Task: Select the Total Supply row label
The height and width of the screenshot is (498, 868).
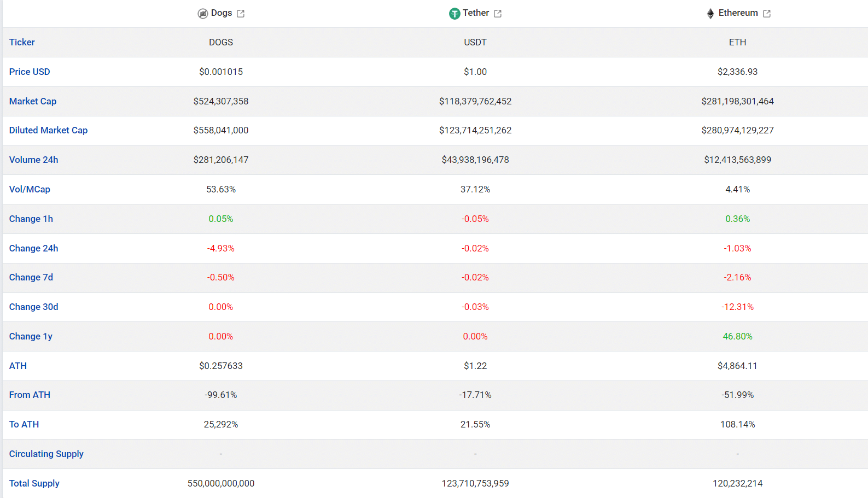Action: 34,483
